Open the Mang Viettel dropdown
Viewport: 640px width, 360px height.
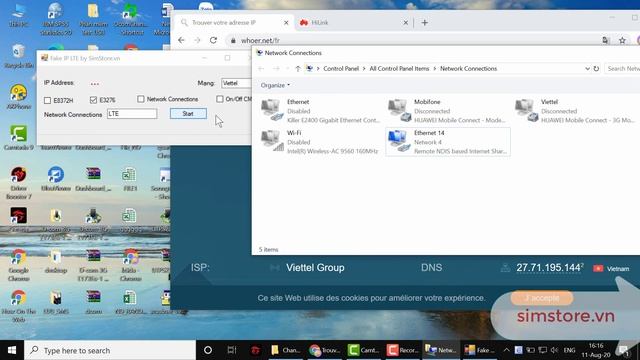[x=236, y=83]
